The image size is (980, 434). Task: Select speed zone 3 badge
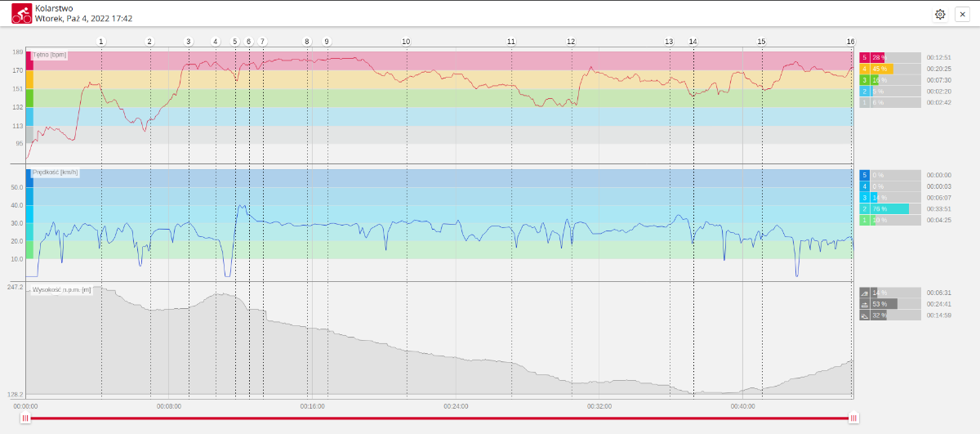[x=865, y=198]
